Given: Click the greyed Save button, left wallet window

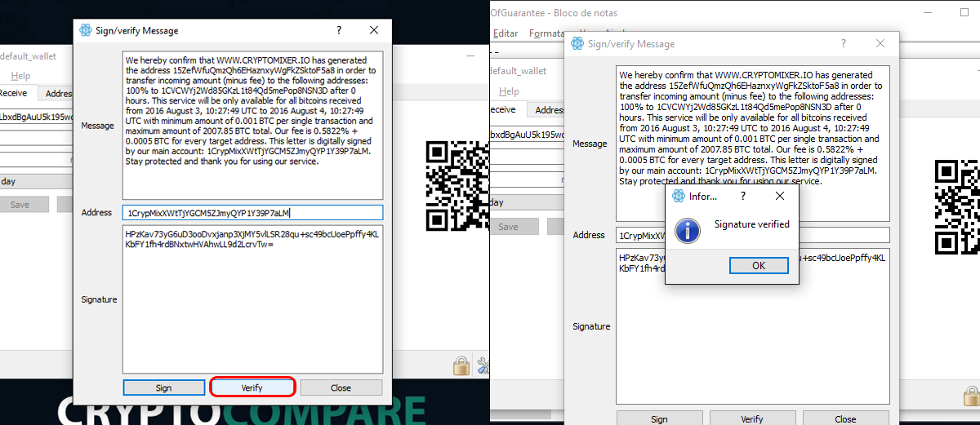Looking at the screenshot, I should (x=20, y=204).
